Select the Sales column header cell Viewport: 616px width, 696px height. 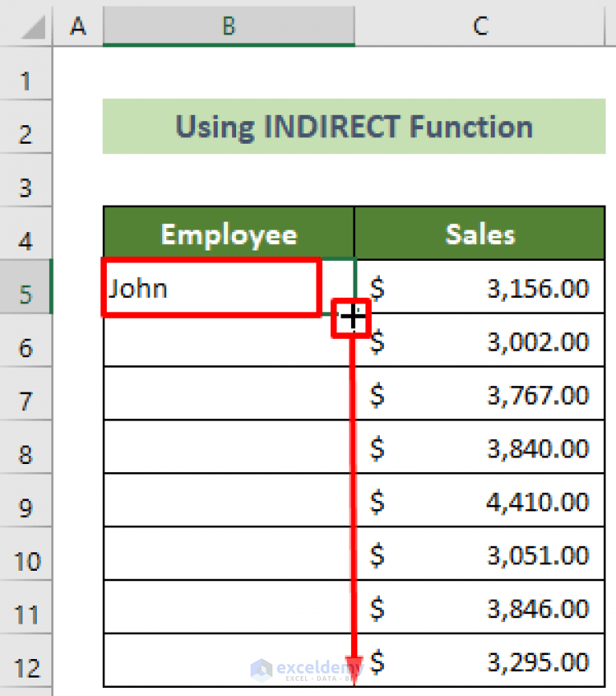click(479, 234)
